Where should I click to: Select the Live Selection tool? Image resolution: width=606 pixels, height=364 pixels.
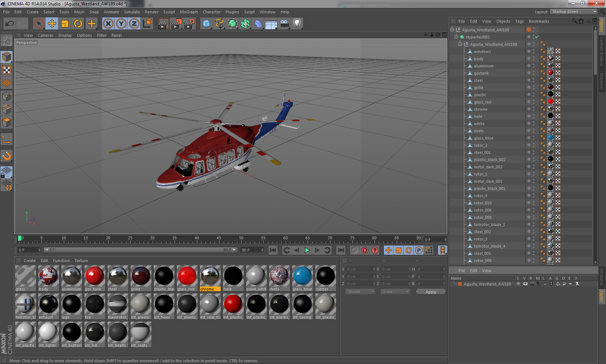pyautogui.click(x=39, y=24)
